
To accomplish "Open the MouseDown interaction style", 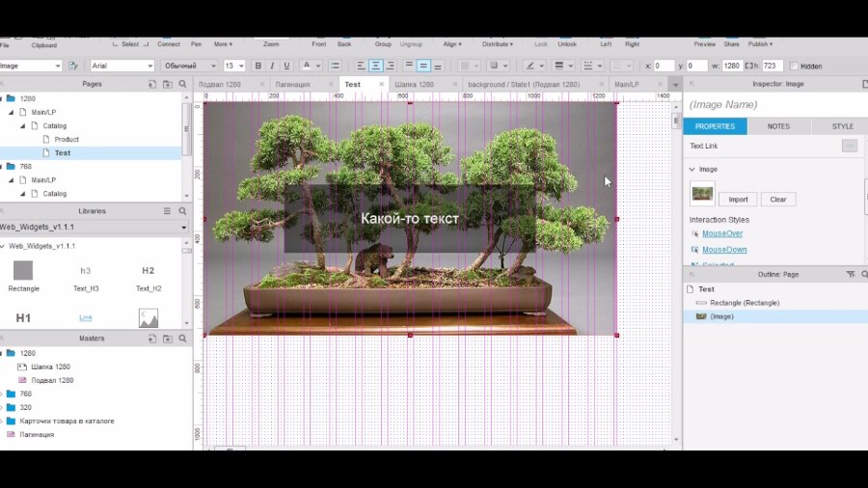I will coord(724,250).
